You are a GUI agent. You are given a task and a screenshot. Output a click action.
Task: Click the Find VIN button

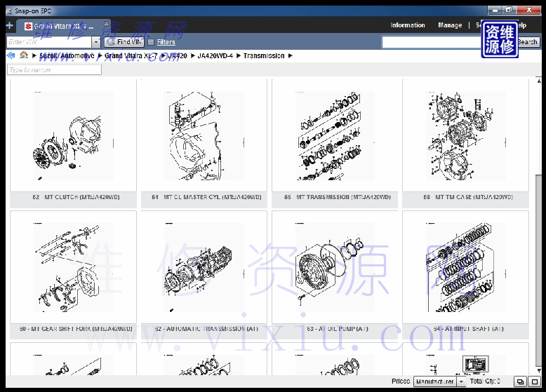click(124, 42)
